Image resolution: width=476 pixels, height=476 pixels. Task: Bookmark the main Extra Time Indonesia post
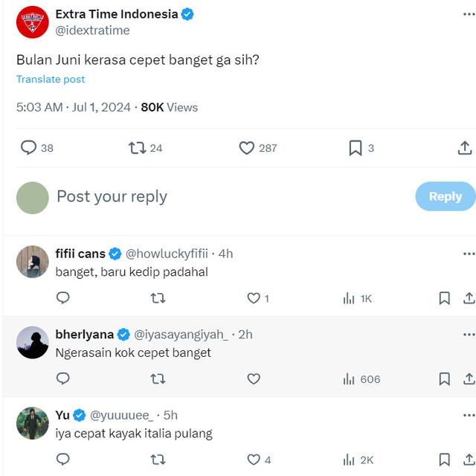pyautogui.click(x=356, y=148)
